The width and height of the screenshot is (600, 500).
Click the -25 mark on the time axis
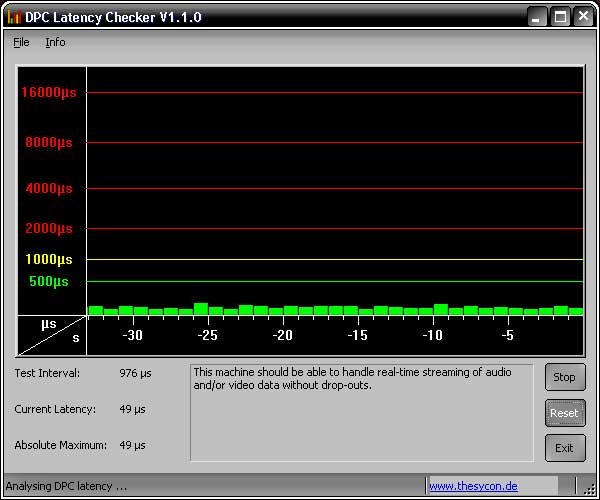click(x=208, y=335)
